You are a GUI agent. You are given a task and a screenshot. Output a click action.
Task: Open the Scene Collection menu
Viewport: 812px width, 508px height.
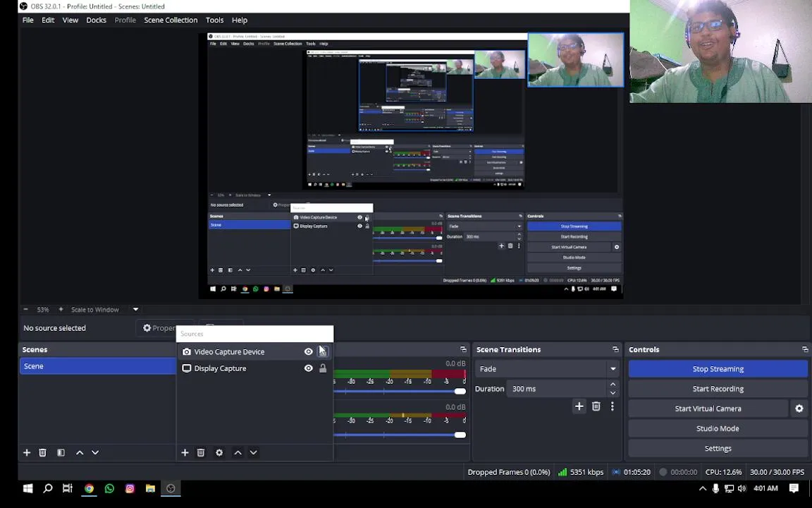click(171, 20)
